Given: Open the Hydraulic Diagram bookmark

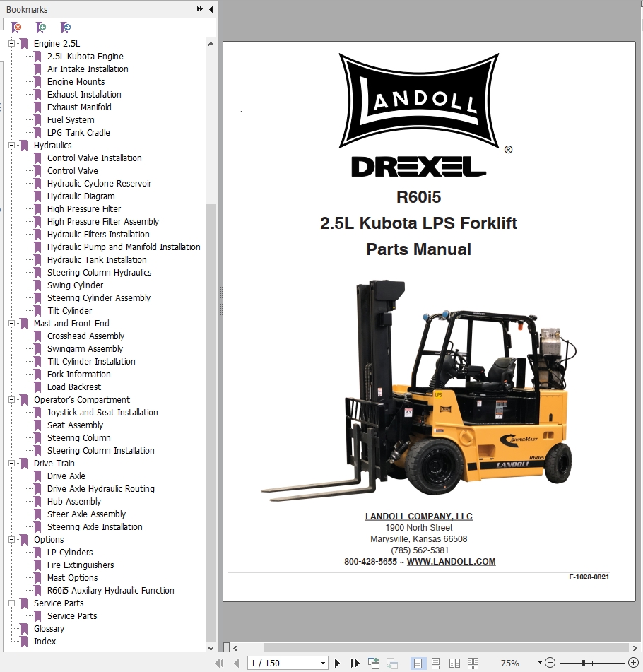Looking at the screenshot, I should coord(81,196).
